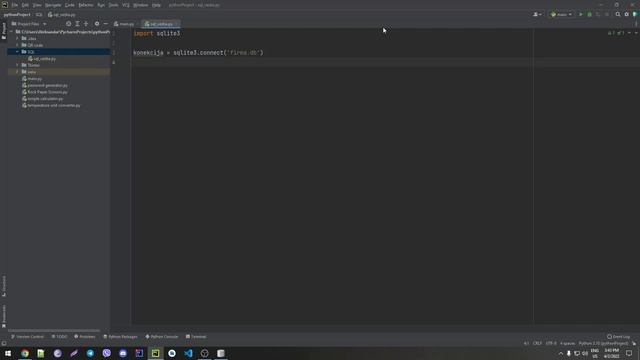
Task: Open the View menu
Action: 37,5
